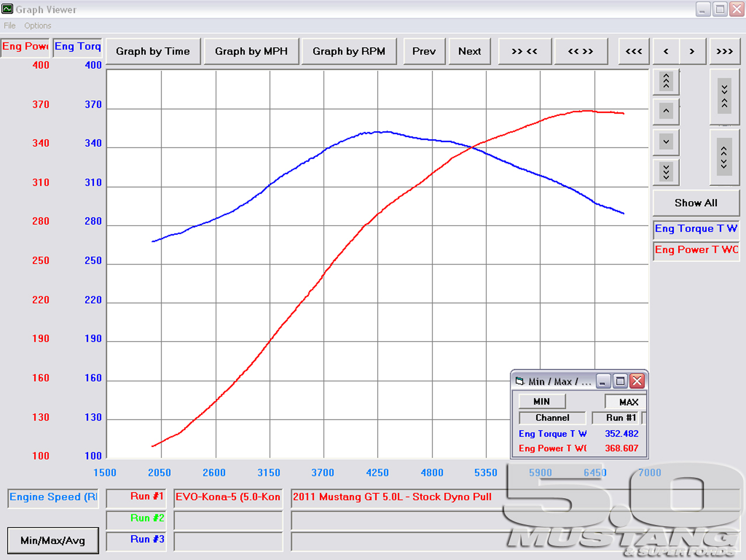Open the Engine Speed (R) axis selector
This screenshot has width=746, height=560.
tap(52, 498)
